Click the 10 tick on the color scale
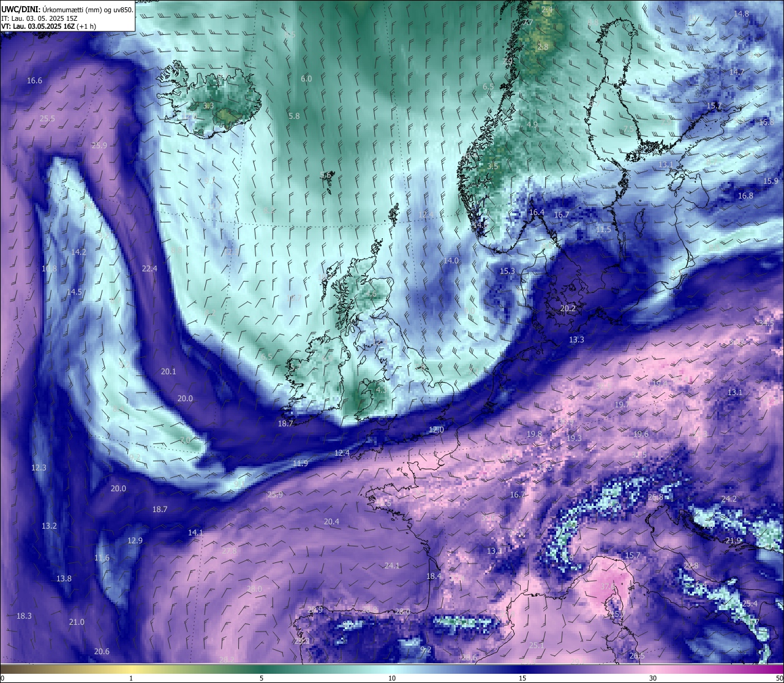The image size is (784, 683). pos(392,678)
